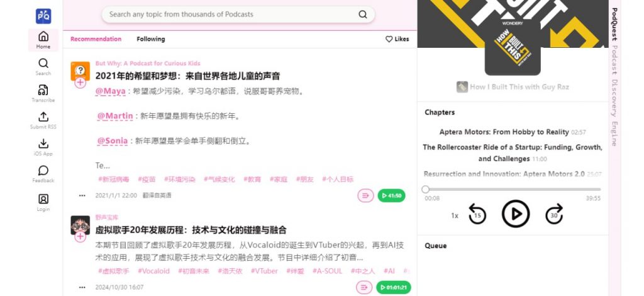Select the #教育 hashtag
644x296 pixels.
[x=252, y=179]
